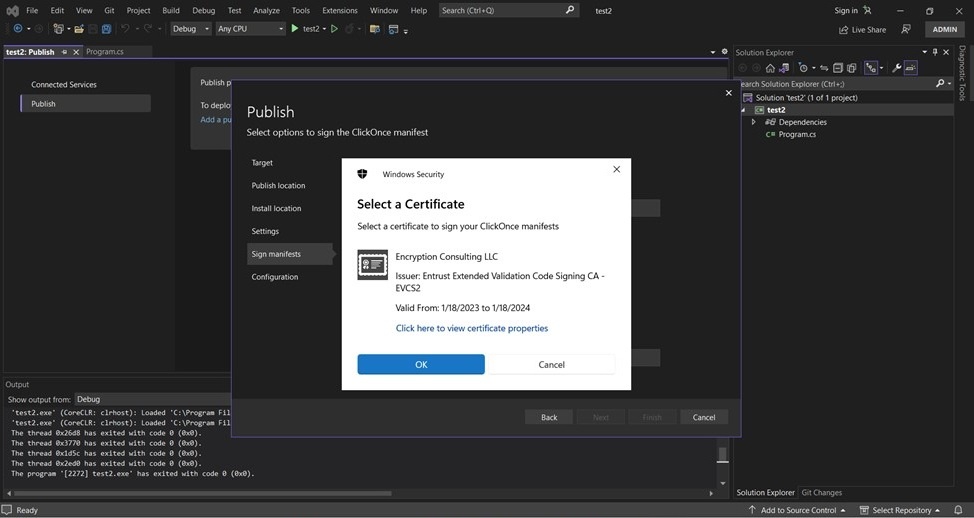The image size is (974, 518).
Task: Click the new project toolbar icon
Action: [x=58, y=29]
